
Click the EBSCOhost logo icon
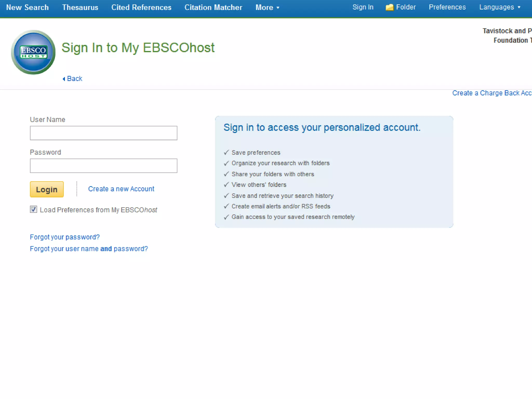tap(33, 52)
